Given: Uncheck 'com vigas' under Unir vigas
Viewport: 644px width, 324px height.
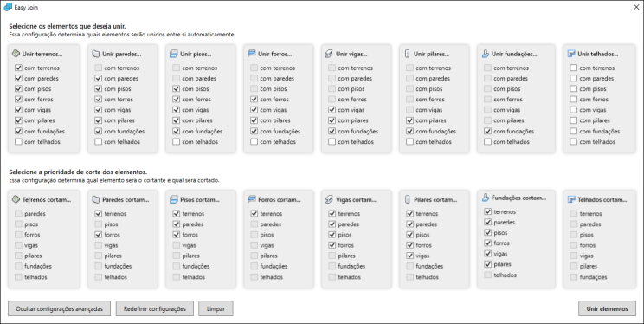Looking at the screenshot, I should pyautogui.click(x=332, y=110).
